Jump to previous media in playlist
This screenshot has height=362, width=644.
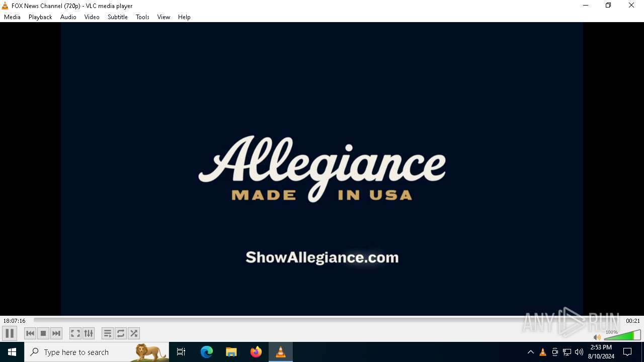[x=30, y=333]
